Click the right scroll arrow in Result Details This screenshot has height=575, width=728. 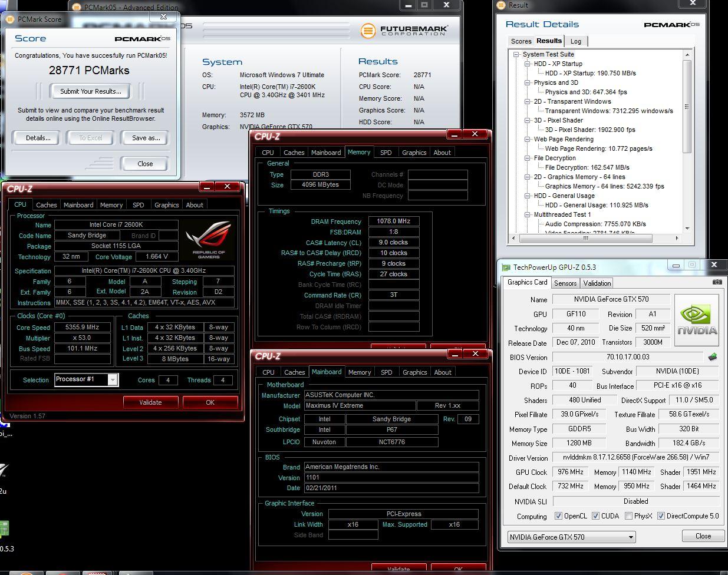pyautogui.click(x=677, y=238)
